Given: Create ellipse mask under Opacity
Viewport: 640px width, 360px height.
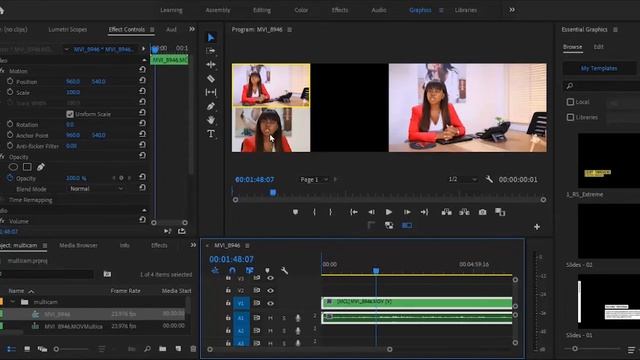Looking at the screenshot, I should 13,167.
